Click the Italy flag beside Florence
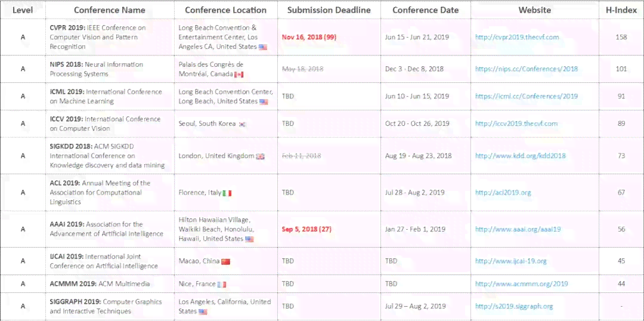644x321 pixels. coord(227,193)
